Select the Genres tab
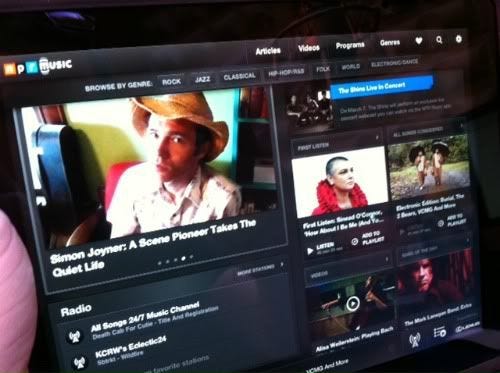The height and width of the screenshot is (373, 500). click(x=390, y=43)
